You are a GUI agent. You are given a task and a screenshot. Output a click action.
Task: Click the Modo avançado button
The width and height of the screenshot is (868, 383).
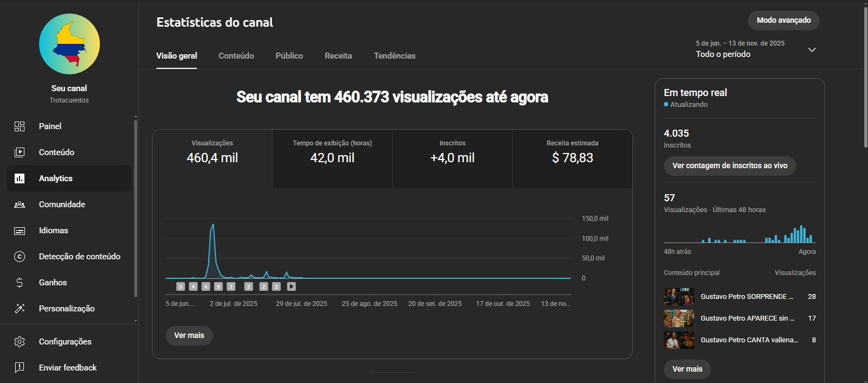[x=784, y=21]
